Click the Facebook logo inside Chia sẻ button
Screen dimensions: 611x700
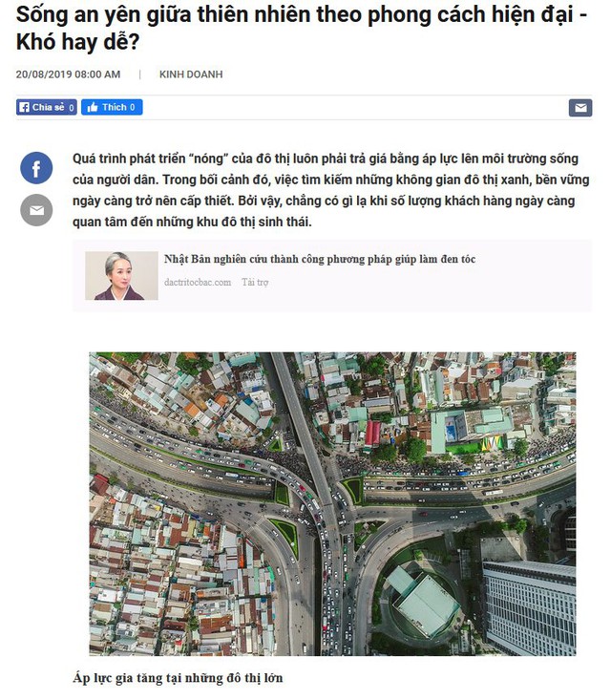pos(25,107)
